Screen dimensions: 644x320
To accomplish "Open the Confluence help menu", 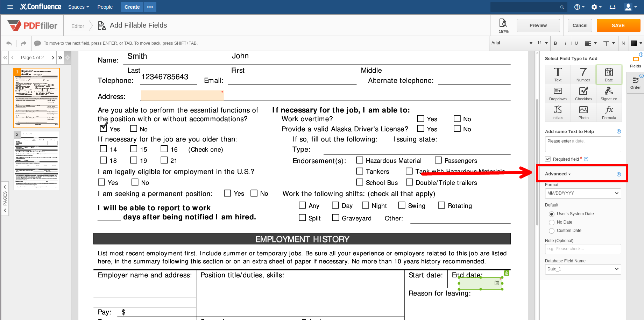I will 579,7.
